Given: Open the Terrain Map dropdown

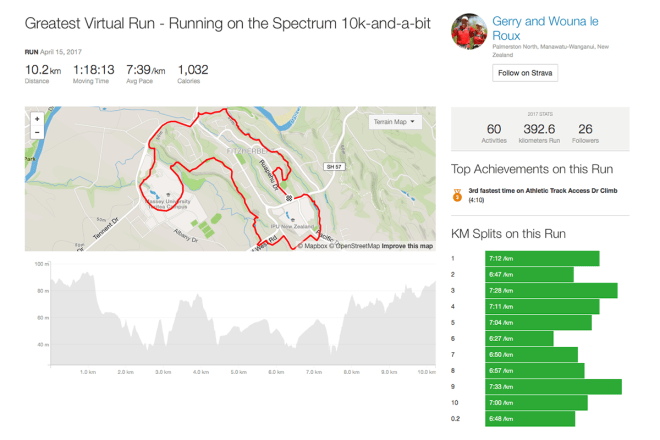Looking at the screenshot, I should (396, 122).
